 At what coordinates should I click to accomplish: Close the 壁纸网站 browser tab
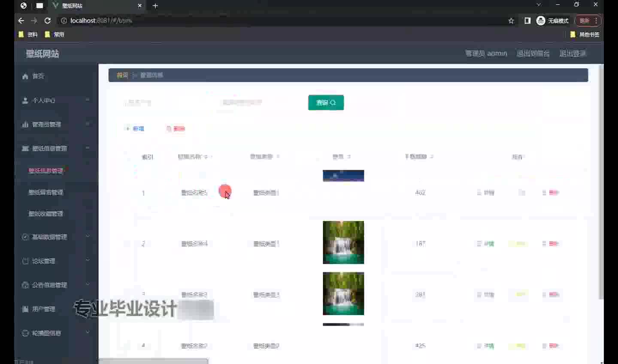click(x=139, y=6)
